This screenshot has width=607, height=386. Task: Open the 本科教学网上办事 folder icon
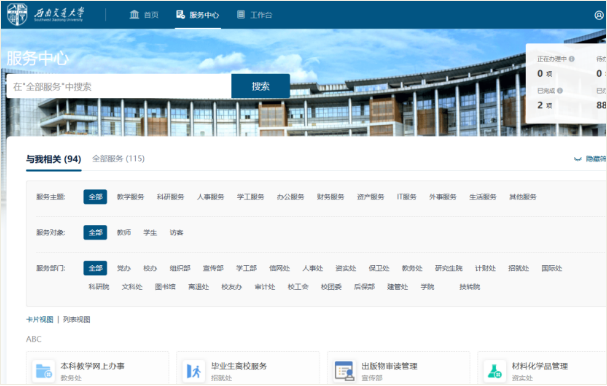pos(43,371)
